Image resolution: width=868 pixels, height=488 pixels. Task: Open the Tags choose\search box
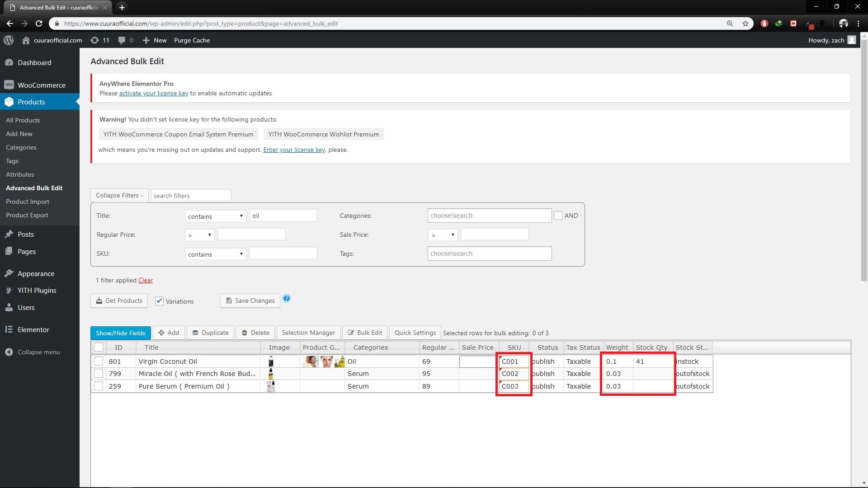coord(490,253)
